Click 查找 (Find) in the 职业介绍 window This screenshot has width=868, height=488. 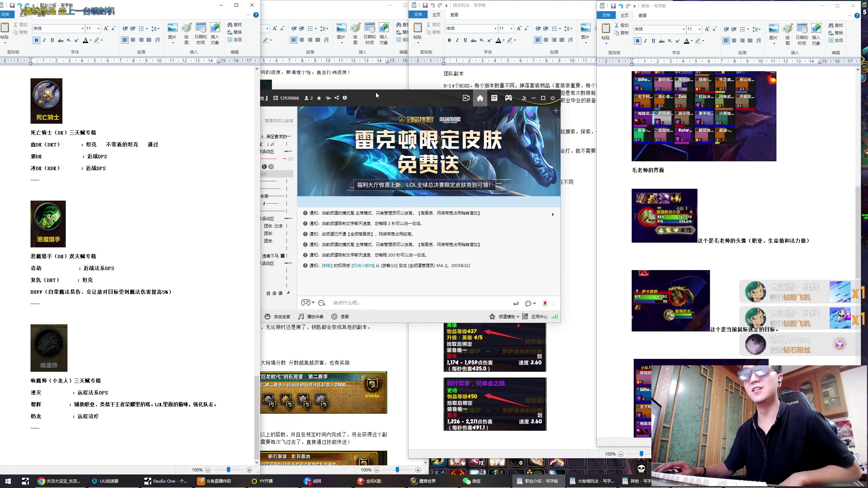point(235,25)
